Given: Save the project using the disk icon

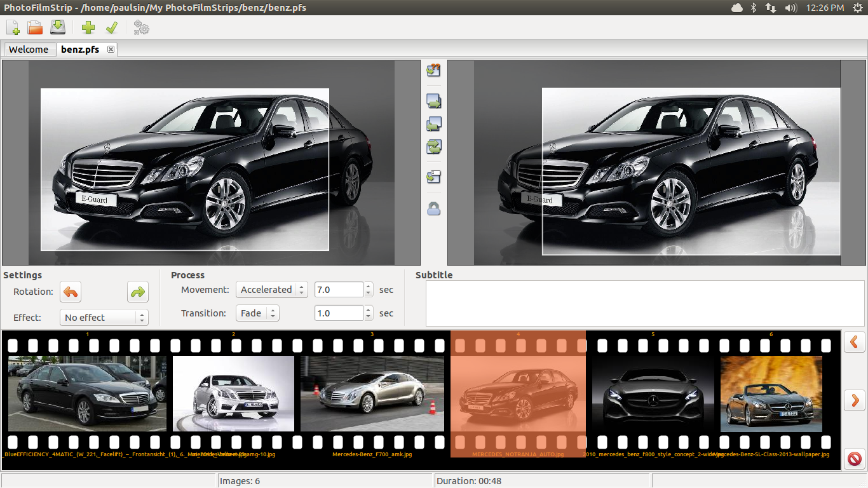Looking at the screenshot, I should [58, 27].
